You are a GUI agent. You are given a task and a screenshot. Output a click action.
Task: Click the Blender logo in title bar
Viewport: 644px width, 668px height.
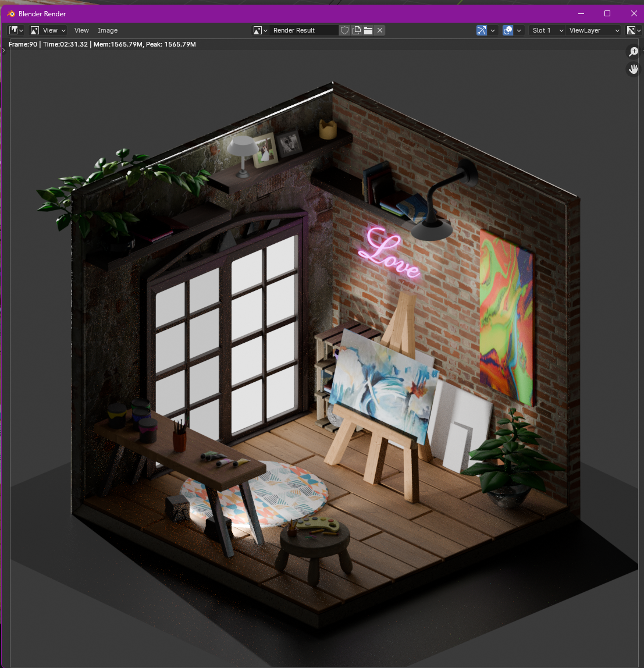[x=11, y=13]
